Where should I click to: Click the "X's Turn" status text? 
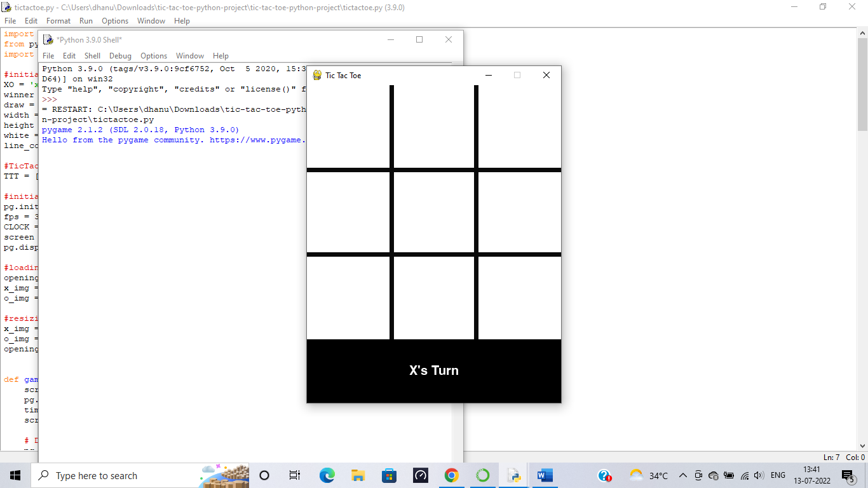[434, 370]
